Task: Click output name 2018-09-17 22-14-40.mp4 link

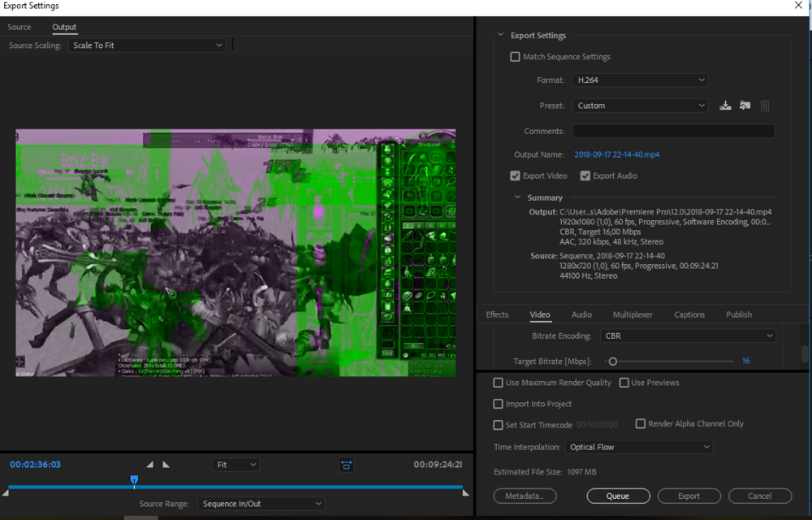Action: pos(617,155)
